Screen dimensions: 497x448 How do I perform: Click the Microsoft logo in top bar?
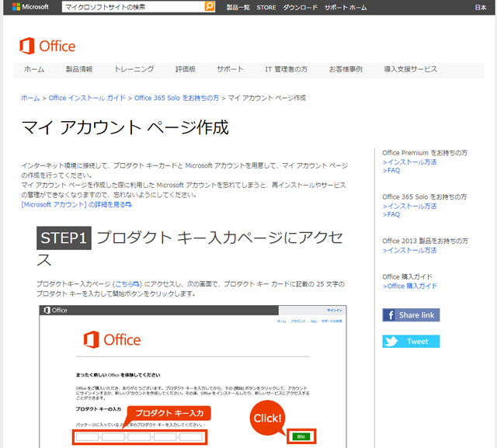(30, 7)
